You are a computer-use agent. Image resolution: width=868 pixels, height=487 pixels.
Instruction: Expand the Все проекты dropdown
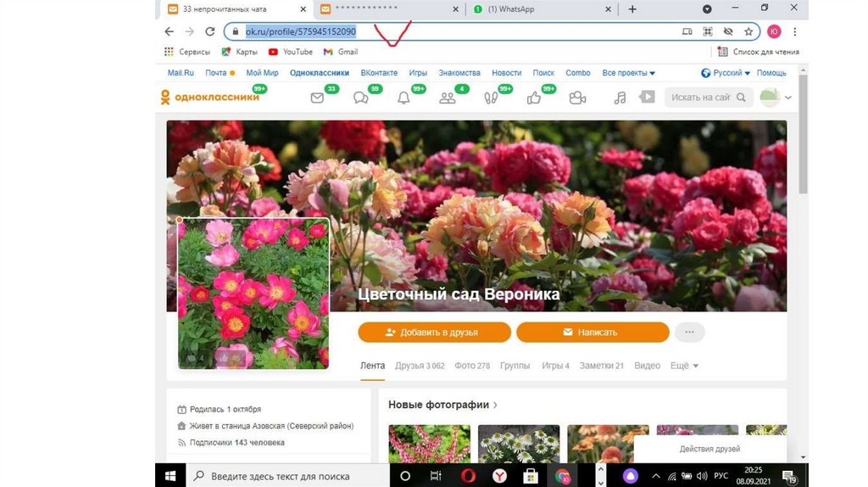628,73
